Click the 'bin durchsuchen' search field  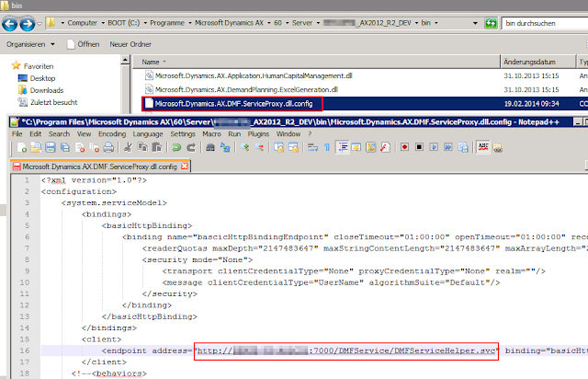[545, 23]
